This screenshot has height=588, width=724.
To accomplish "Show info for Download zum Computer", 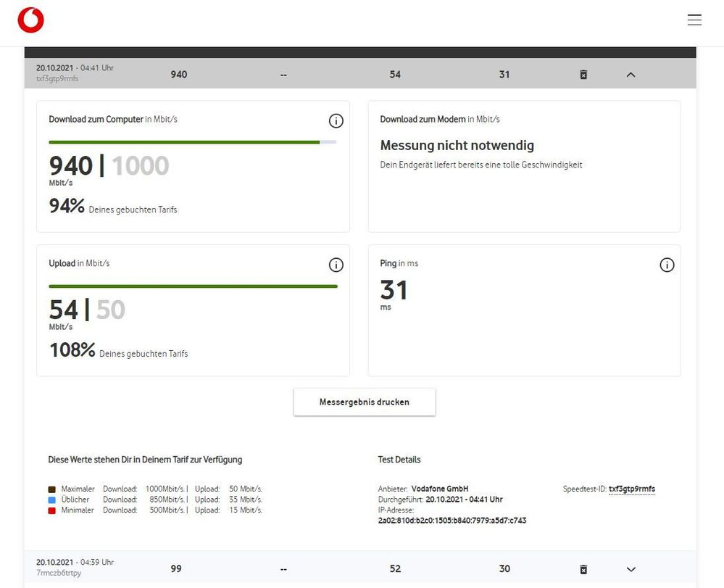I will click(x=336, y=121).
